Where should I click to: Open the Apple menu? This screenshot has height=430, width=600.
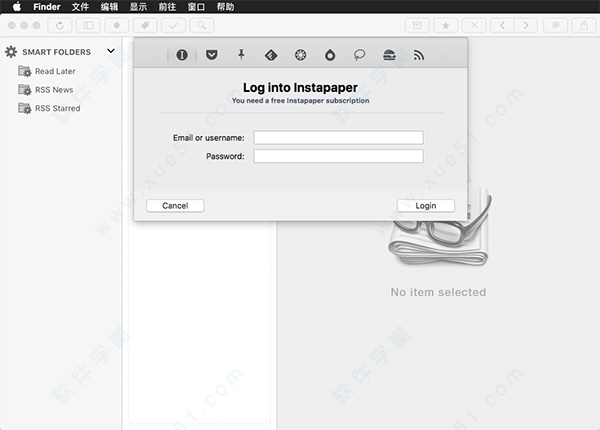tap(16, 7)
